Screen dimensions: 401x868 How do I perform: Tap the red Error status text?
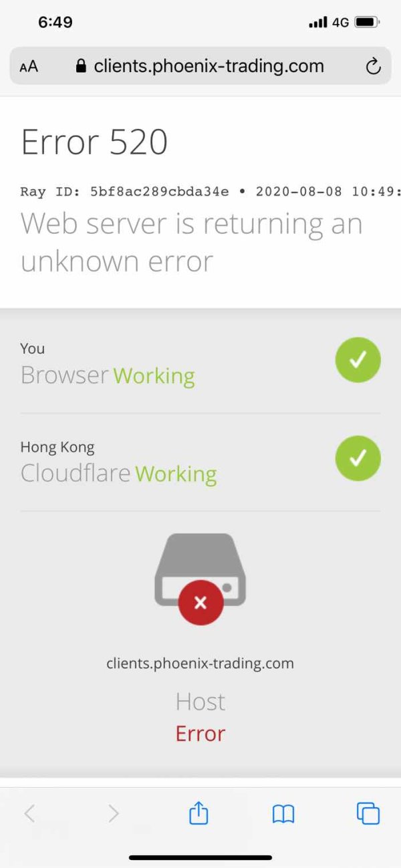200,734
